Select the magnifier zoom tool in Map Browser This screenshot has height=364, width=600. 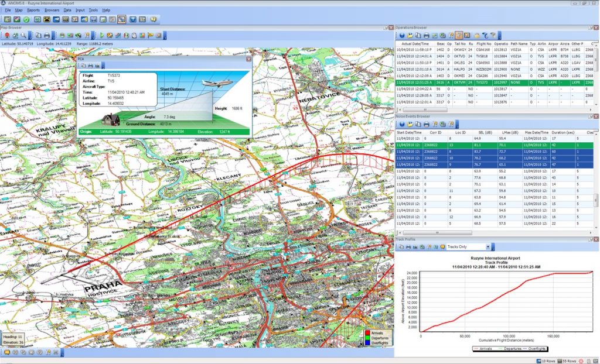(x=23, y=36)
